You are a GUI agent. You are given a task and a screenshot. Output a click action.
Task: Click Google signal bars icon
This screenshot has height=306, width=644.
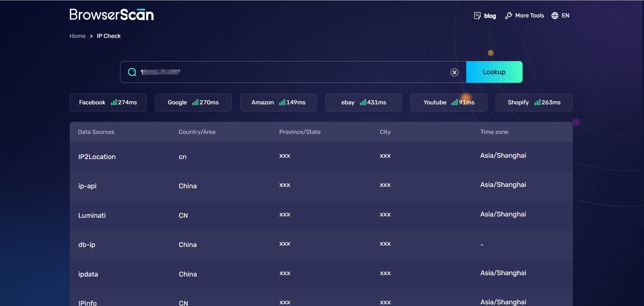pos(195,102)
